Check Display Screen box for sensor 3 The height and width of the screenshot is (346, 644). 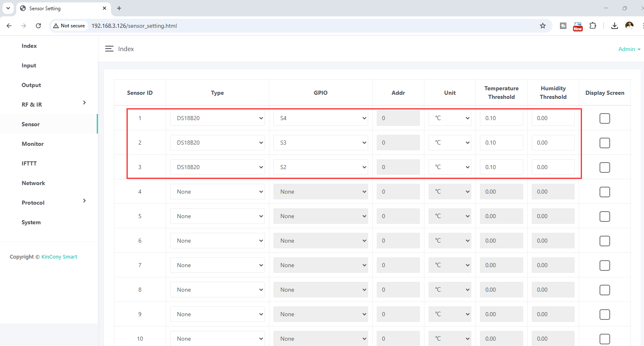[x=604, y=167]
